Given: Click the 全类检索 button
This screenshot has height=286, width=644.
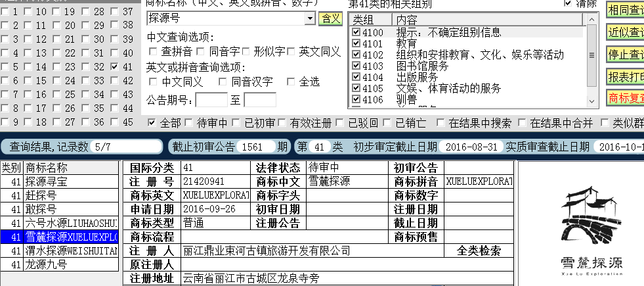Looking at the screenshot, I should (479, 250).
